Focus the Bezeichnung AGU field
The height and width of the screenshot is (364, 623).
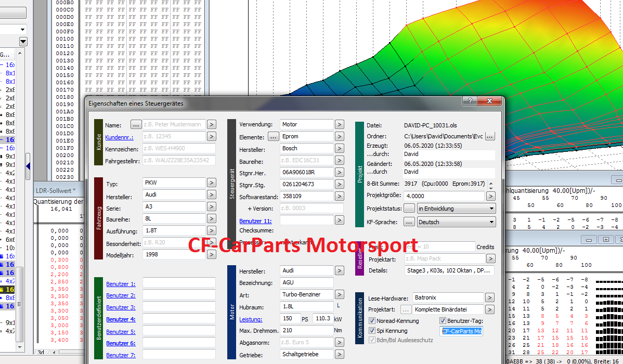307,282
